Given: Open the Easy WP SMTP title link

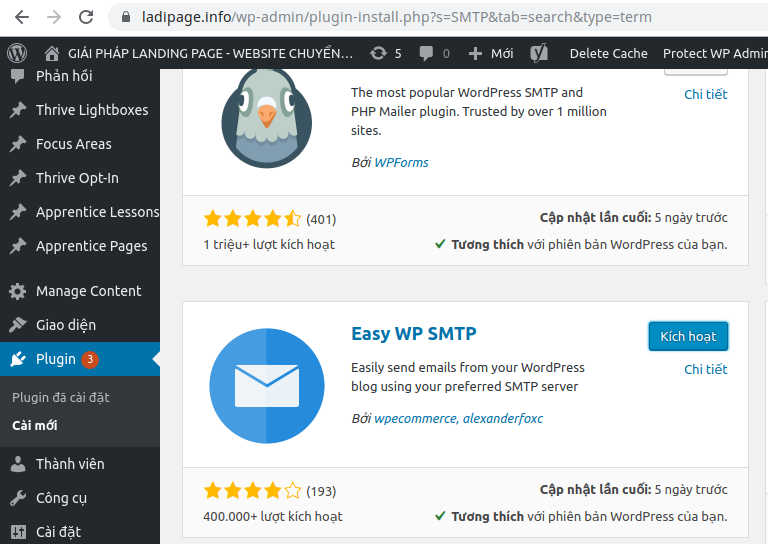Looking at the screenshot, I should click(413, 334).
